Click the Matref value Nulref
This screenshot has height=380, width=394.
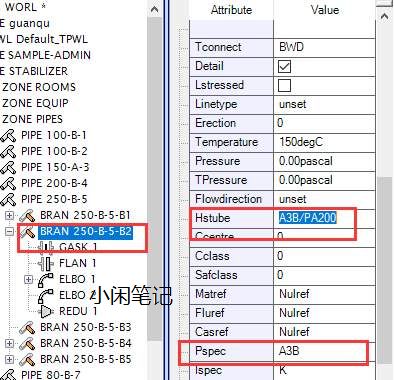[294, 294]
